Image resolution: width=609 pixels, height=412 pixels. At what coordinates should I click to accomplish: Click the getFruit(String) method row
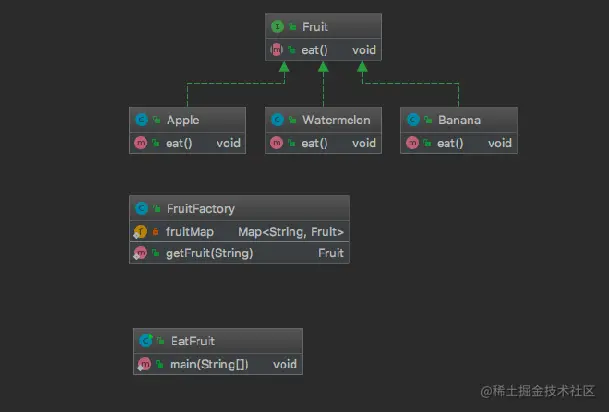coord(239,253)
